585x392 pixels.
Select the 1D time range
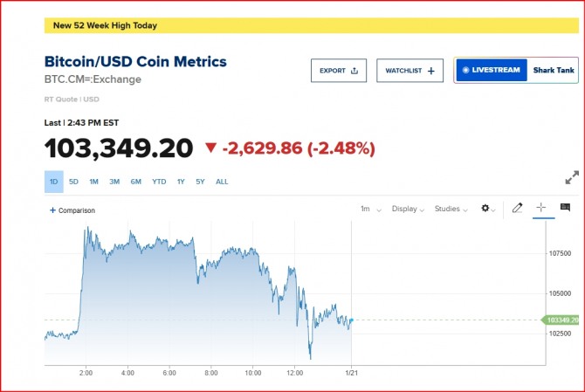(53, 182)
